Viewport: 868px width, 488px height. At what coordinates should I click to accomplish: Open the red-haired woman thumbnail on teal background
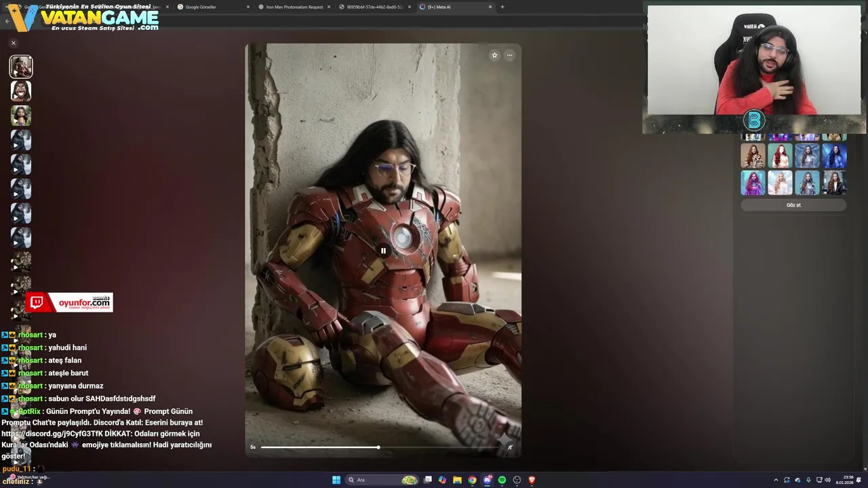(780, 155)
